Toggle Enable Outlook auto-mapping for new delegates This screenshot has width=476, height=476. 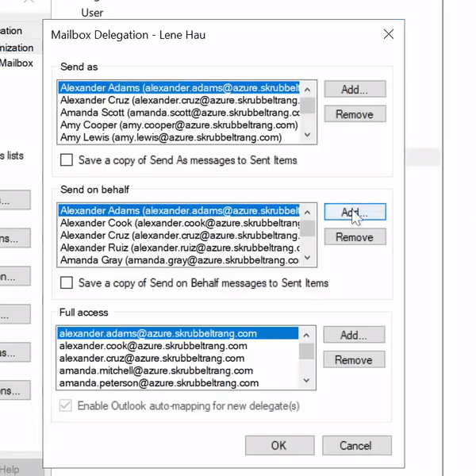pos(66,405)
